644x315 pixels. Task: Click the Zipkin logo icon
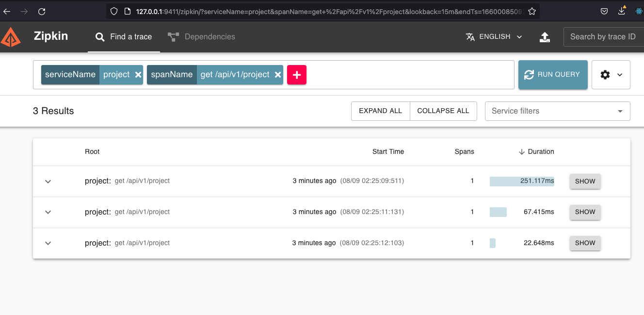click(x=11, y=37)
